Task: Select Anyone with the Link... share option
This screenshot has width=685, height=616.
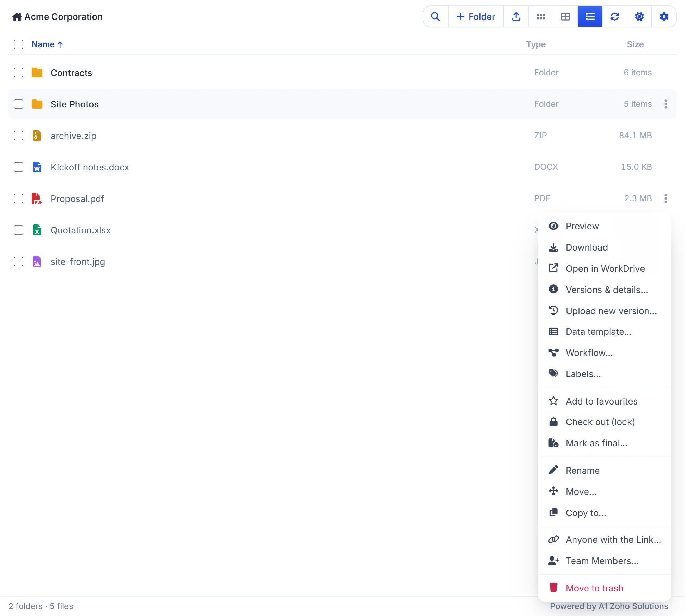Action: click(605, 540)
